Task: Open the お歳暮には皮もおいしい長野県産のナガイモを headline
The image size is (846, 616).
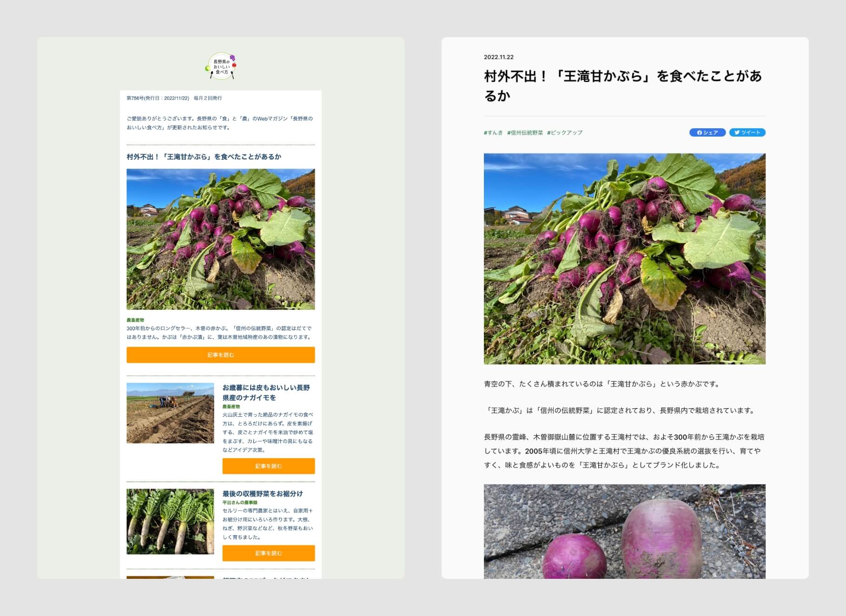Action: click(266, 393)
